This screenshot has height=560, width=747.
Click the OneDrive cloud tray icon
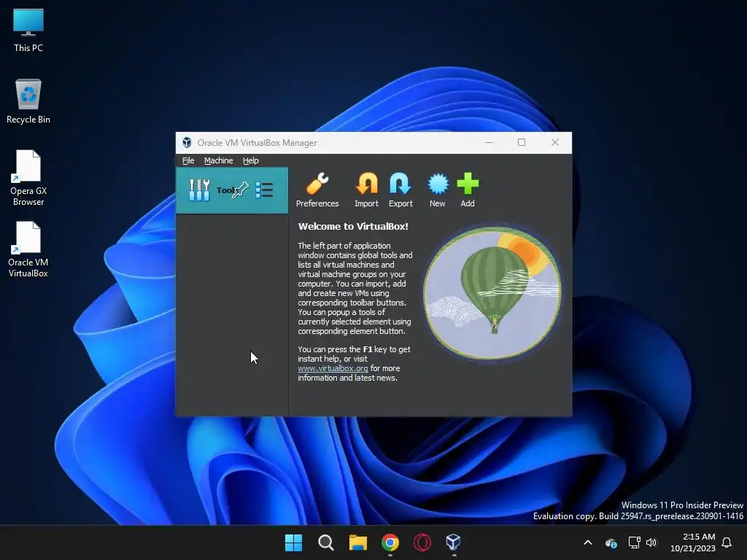611,542
